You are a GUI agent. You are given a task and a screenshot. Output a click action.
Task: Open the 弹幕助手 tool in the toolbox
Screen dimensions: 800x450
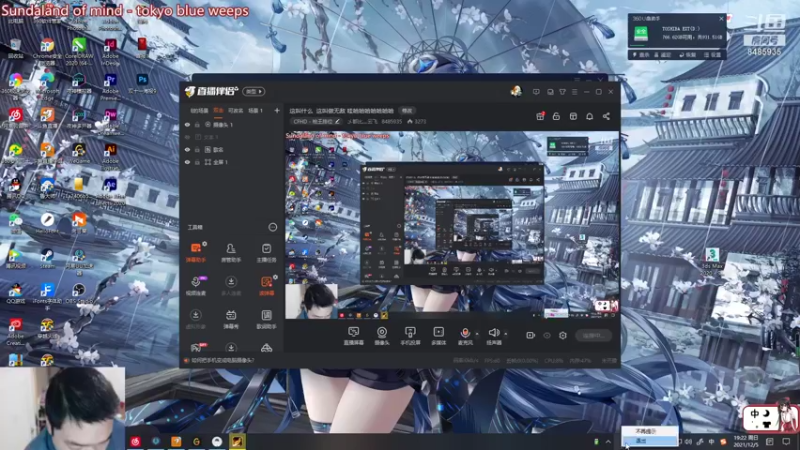click(196, 252)
